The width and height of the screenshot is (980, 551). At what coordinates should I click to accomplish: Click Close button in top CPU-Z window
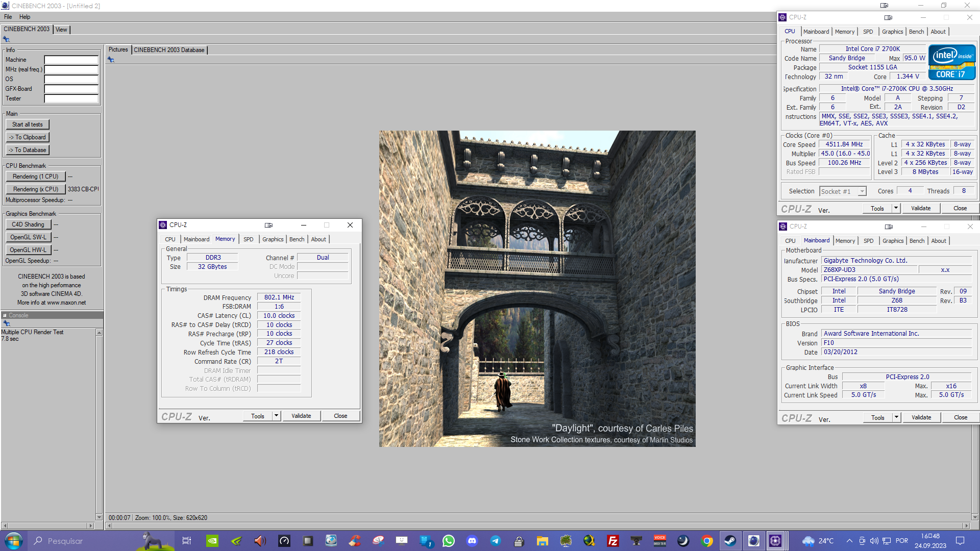tap(960, 208)
